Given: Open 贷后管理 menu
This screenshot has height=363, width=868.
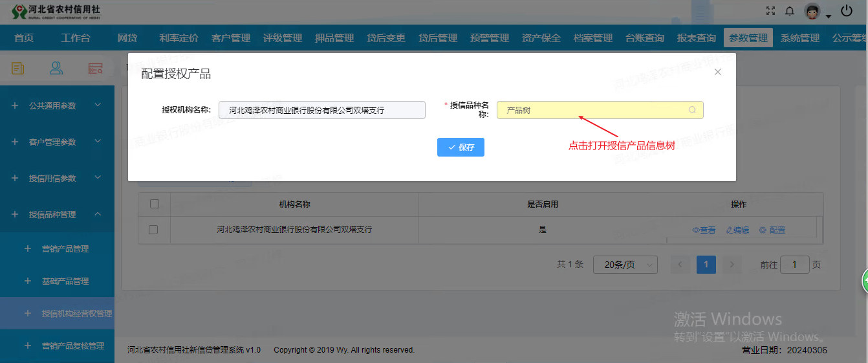Looking at the screenshot, I should [438, 38].
